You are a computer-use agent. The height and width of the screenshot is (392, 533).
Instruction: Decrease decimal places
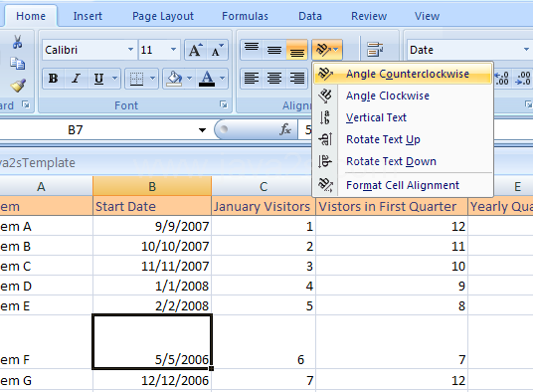[522, 79]
